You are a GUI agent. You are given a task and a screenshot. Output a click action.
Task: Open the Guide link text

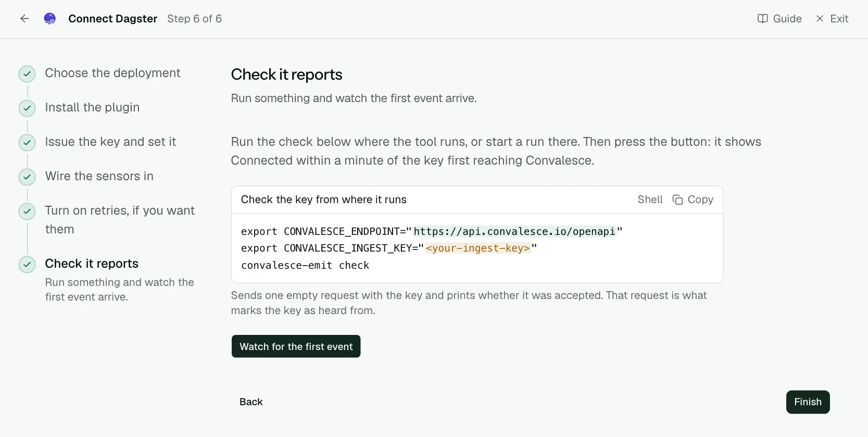point(787,19)
